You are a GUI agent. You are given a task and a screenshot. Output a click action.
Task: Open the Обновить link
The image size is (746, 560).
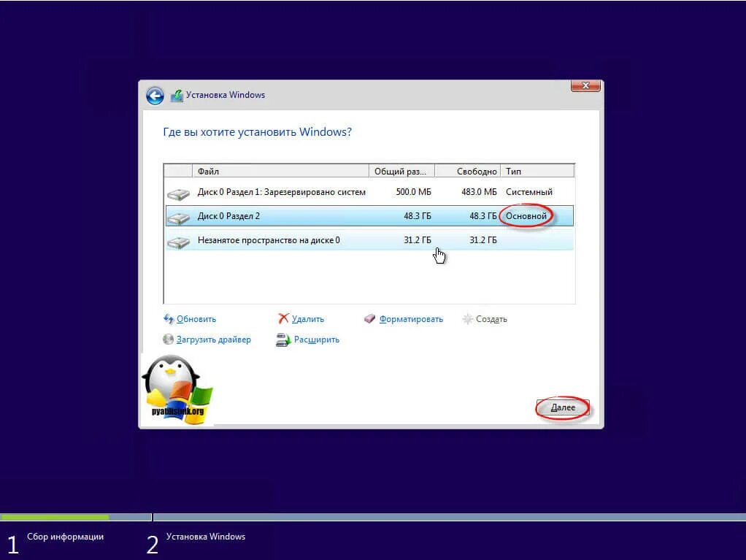[x=196, y=319]
